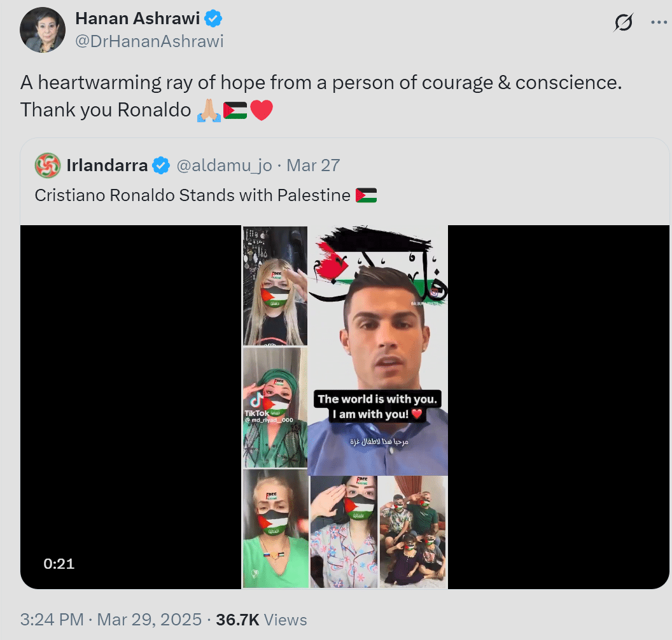
Task: Click Hanan Ashrawi's profile avatar
Action: point(43,30)
